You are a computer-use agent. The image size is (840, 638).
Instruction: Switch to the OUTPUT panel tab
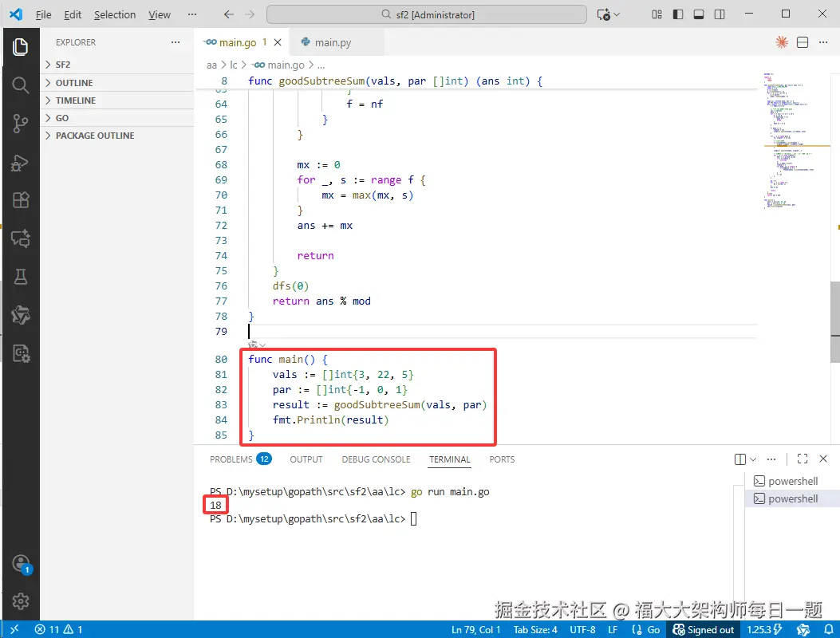pos(306,459)
